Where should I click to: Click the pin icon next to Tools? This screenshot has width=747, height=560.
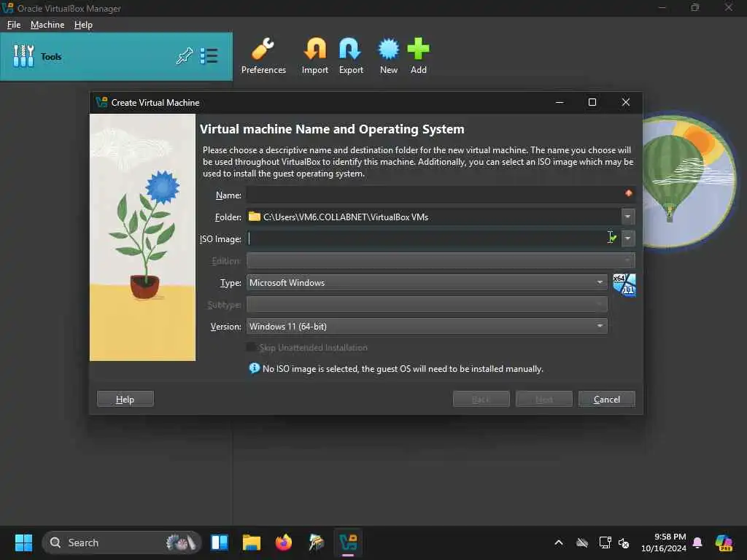point(185,56)
